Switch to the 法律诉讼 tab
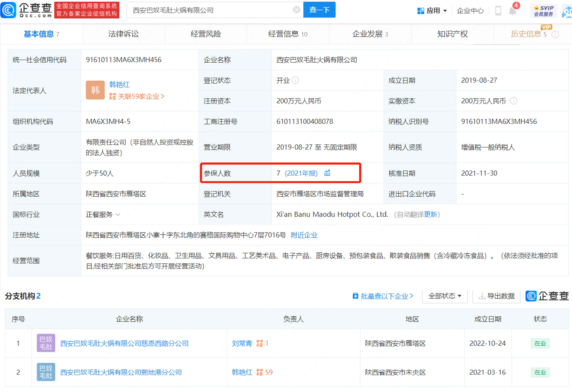Screen dimensions: 572x392 tap(123, 34)
